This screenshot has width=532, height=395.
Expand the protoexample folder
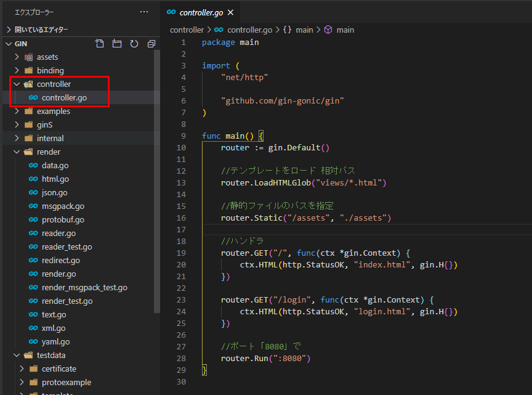[x=22, y=383]
